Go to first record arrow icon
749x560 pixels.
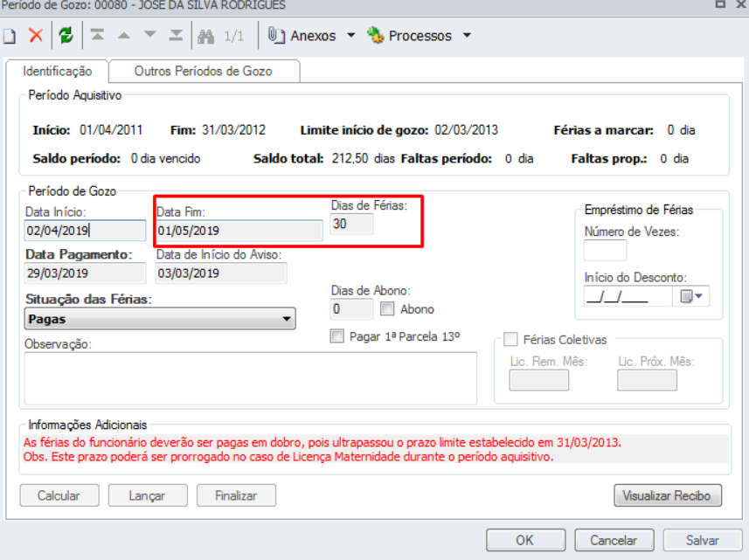click(x=97, y=35)
